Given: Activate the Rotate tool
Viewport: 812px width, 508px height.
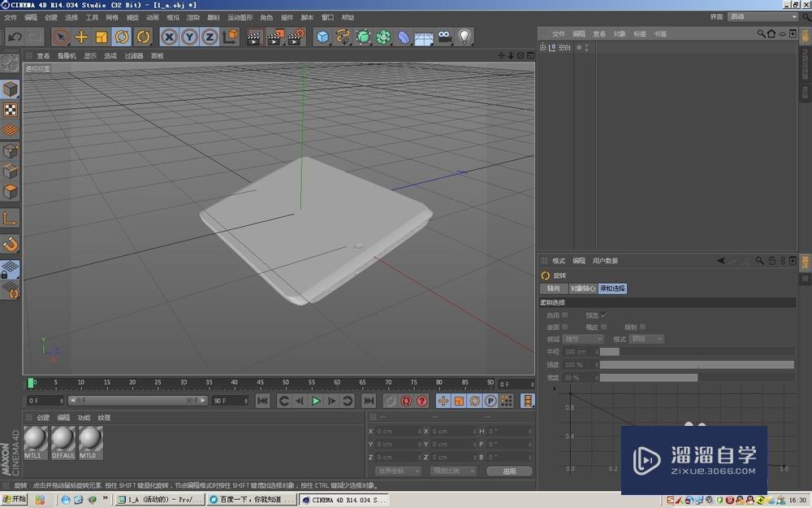Looking at the screenshot, I should tap(120, 37).
